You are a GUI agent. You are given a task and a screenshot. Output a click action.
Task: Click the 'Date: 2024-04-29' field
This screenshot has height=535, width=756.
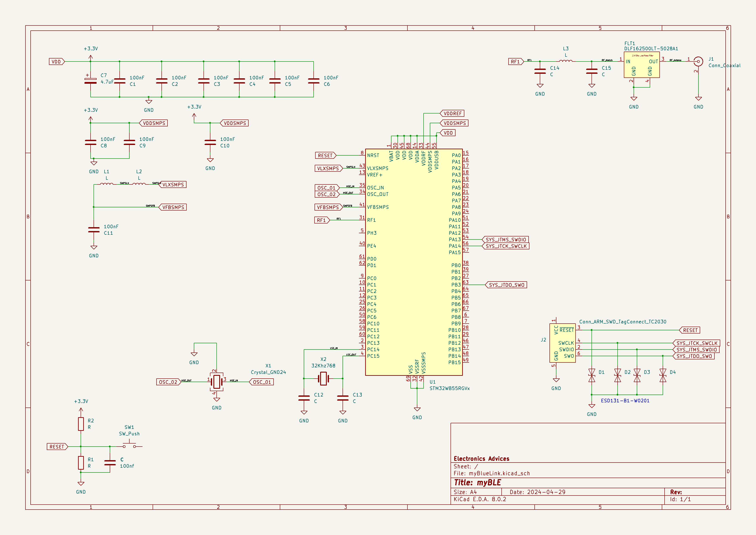point(537,492)
